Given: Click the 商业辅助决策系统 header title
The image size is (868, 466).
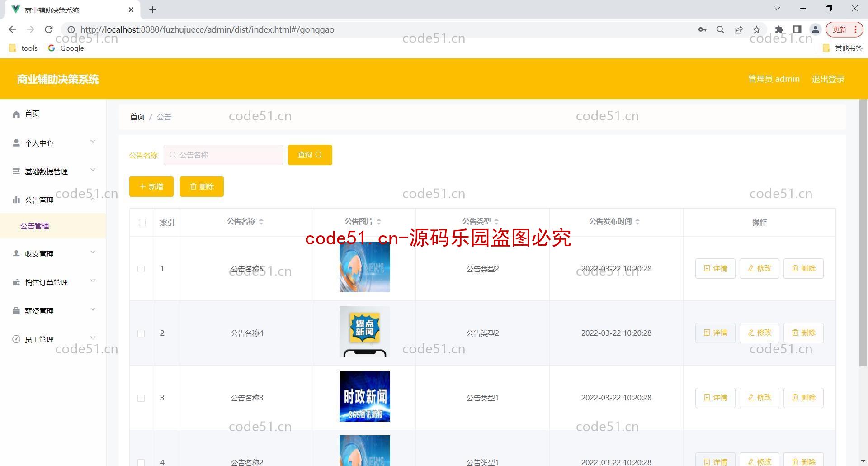Looking at the screenshot, I should click(x=58, y=79).
